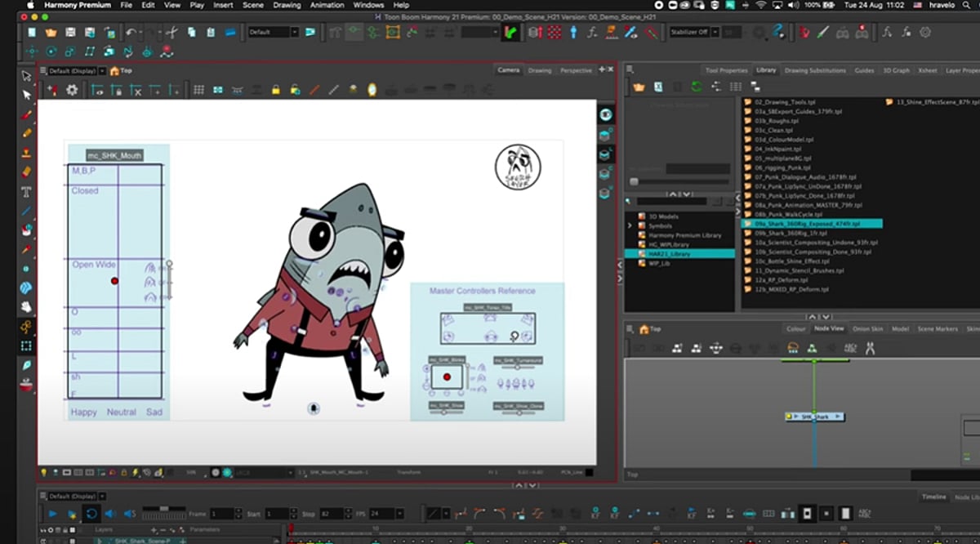
Task: Toggle the Render preview icon beside Camera view
Action: [x=605, y=115]
